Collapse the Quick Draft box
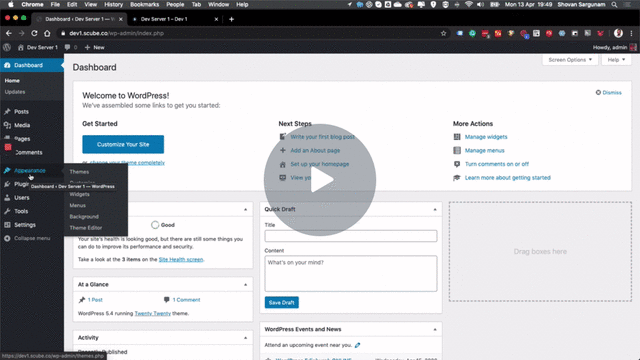 [x=435, y=209]
